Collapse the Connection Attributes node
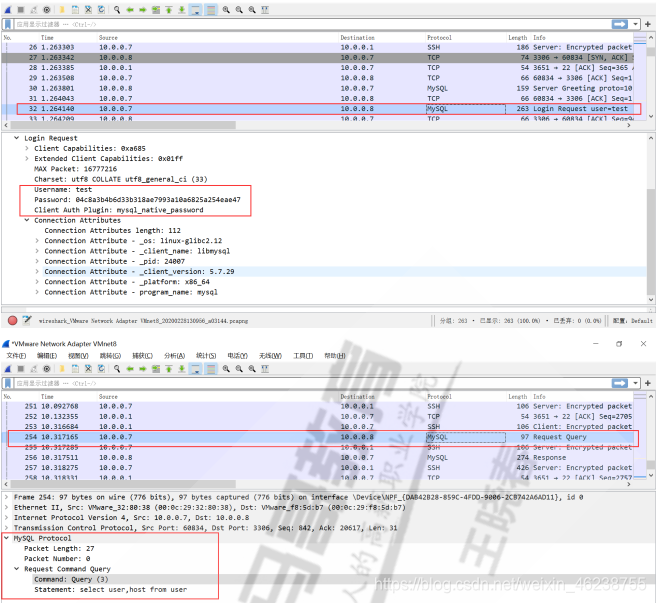Screen dimensions: 656x603 point(27,220)
